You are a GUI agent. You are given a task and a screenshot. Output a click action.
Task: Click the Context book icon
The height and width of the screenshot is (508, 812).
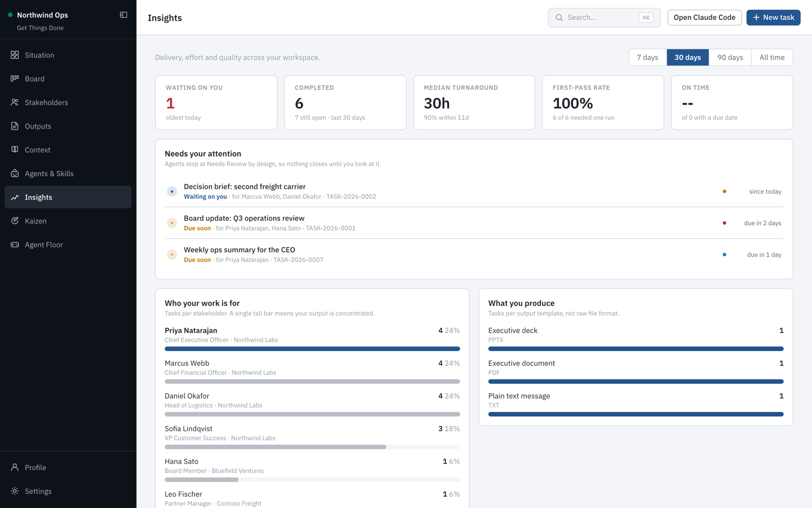[15, 150]
